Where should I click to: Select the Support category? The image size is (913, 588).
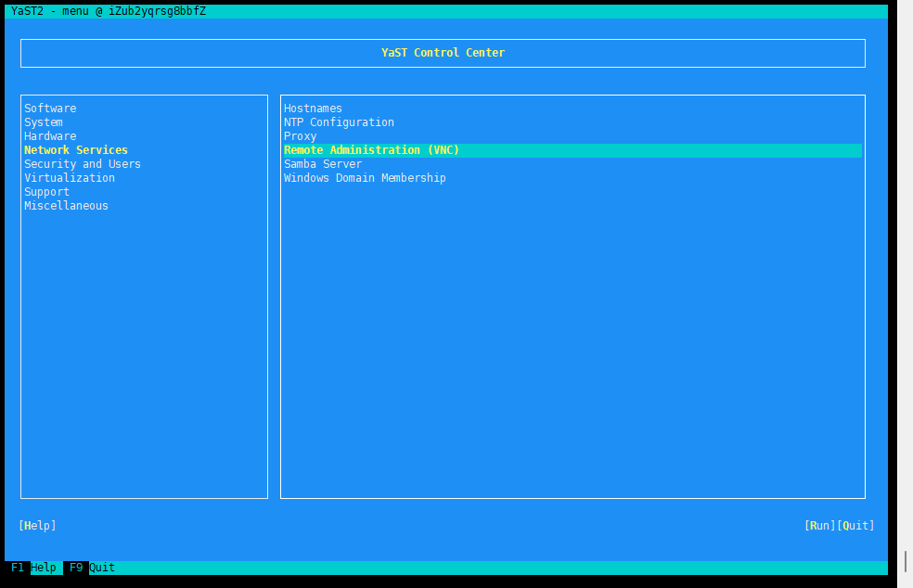pos(46,192)
